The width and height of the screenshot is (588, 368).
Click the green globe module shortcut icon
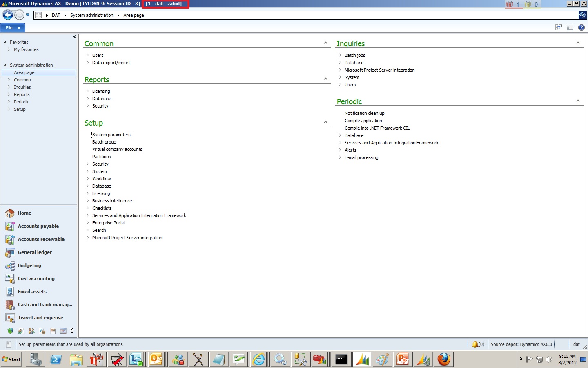click(x=10, y=331)
